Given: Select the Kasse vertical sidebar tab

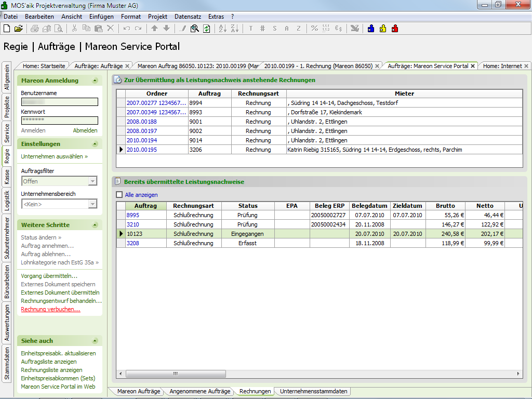Looking at the screenshot, I should pos(7,177).
